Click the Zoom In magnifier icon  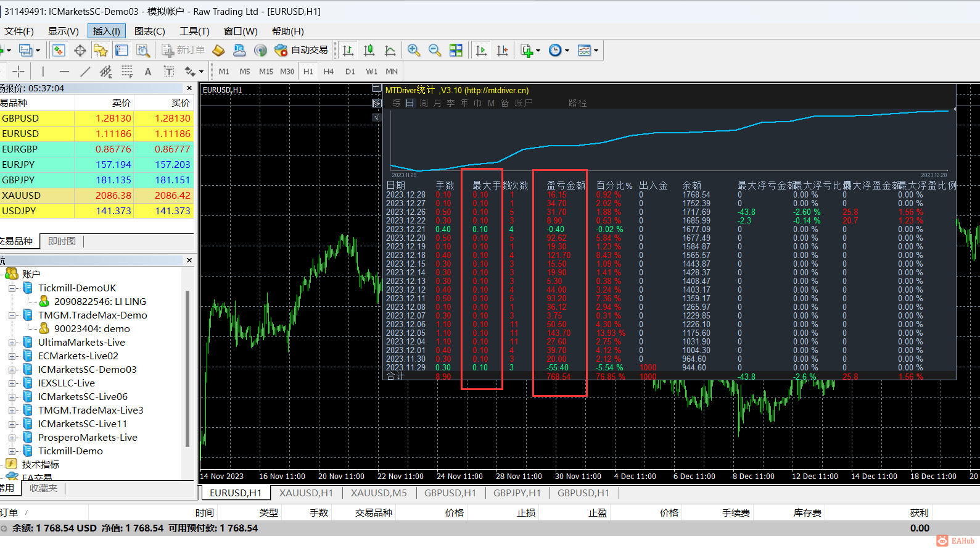(x=414, y=51)
